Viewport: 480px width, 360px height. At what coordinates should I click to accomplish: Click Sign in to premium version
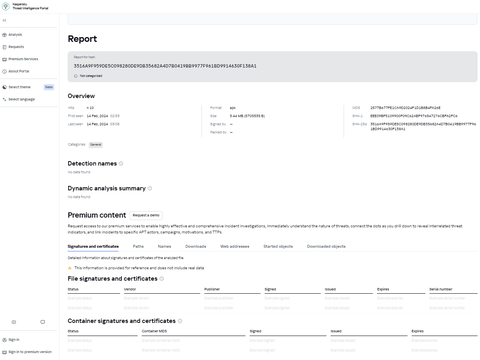click(x=27, y=352)
